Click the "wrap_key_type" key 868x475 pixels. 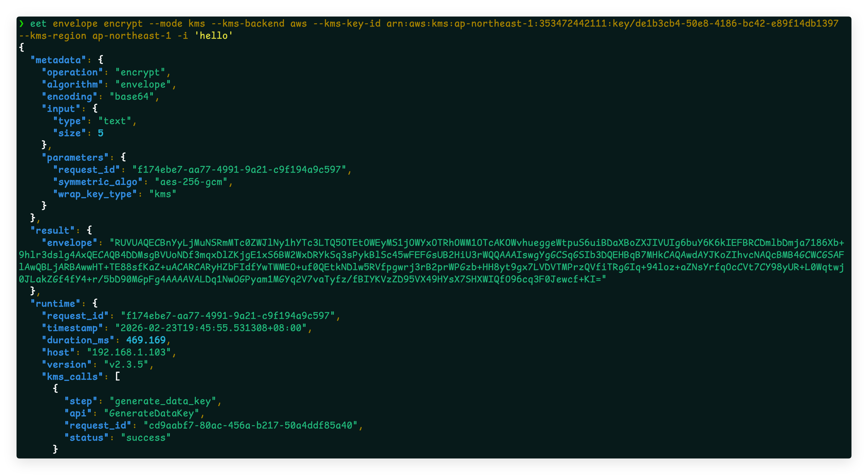coord(95,194)
